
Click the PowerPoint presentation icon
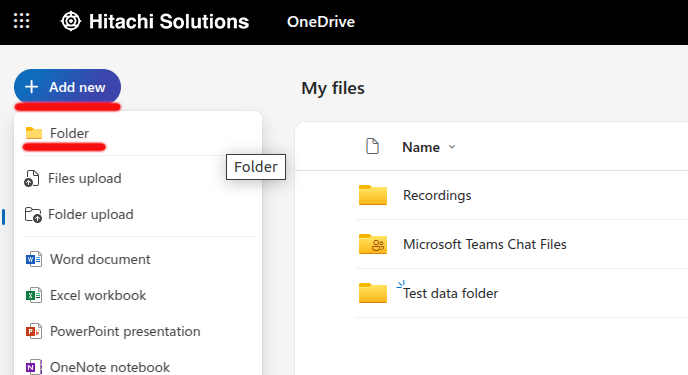[34, 331]
